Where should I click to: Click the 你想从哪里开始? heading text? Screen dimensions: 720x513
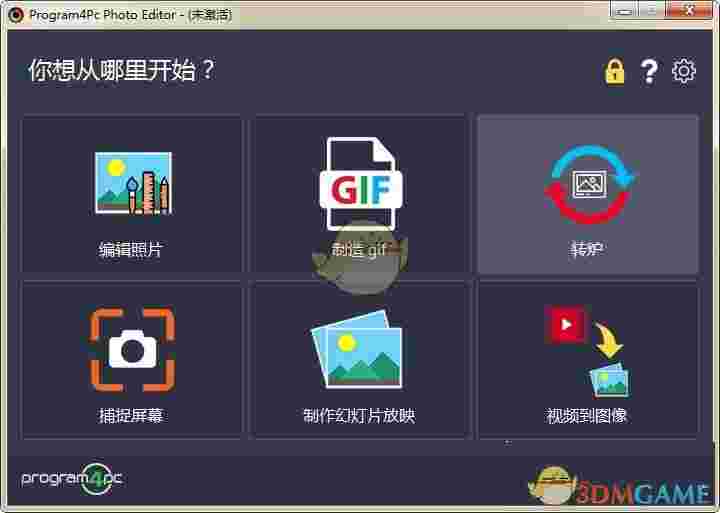click(x=121, y=71)
